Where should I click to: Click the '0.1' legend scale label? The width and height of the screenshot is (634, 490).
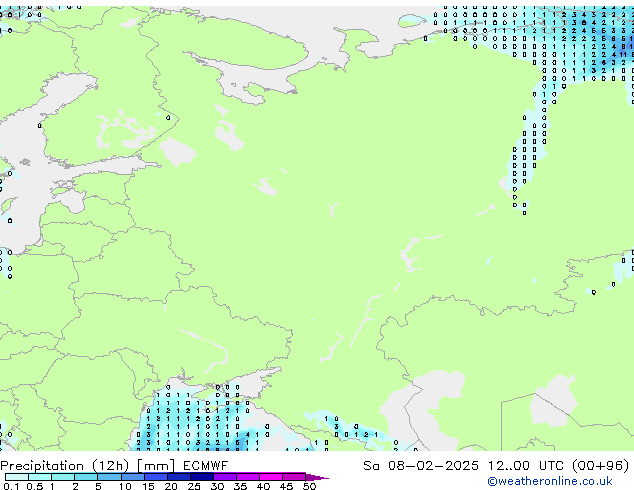pos(11,486)
